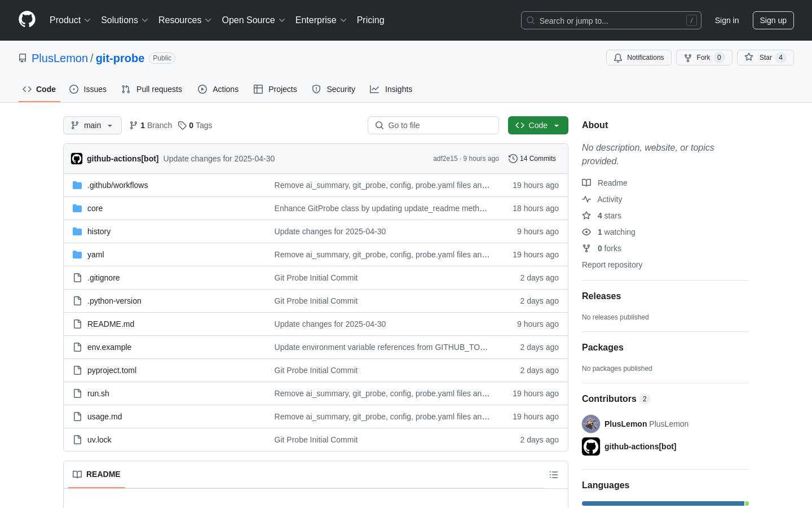812x508 pixels.
Task: Click the Notifications bell icon
Action: [618, 58]
